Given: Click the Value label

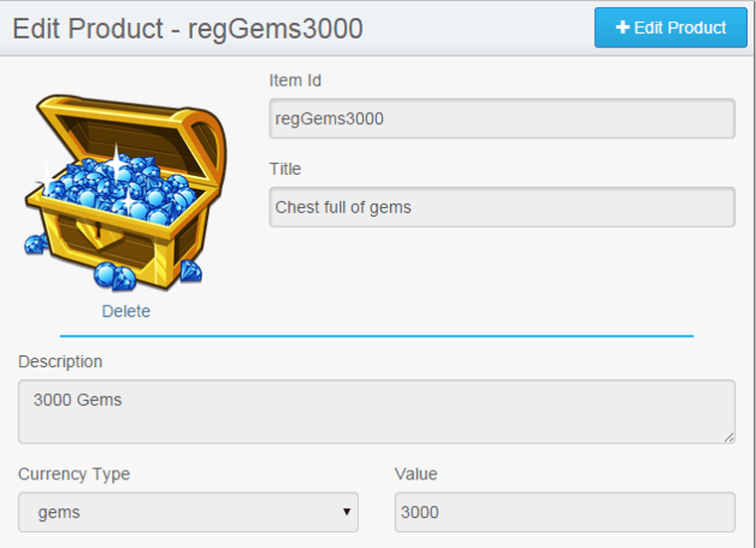Looking at the screenshot, I should (x=416, y=474).
